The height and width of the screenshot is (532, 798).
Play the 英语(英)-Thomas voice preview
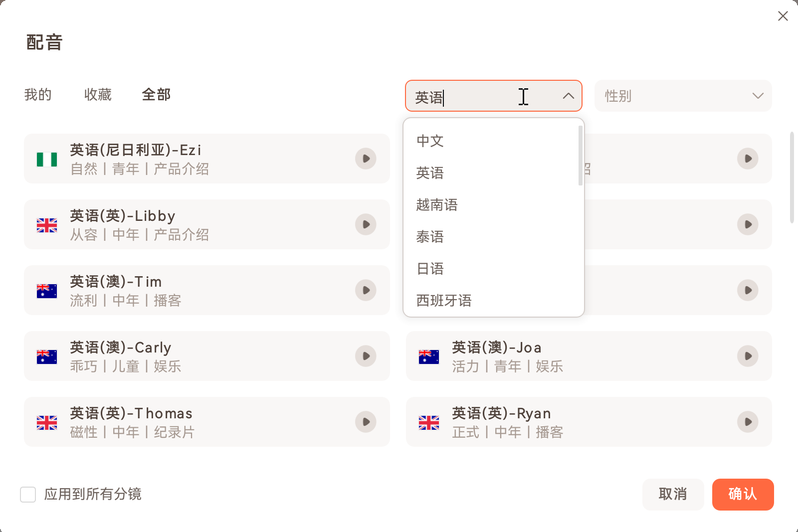click(x=366, y=422)
